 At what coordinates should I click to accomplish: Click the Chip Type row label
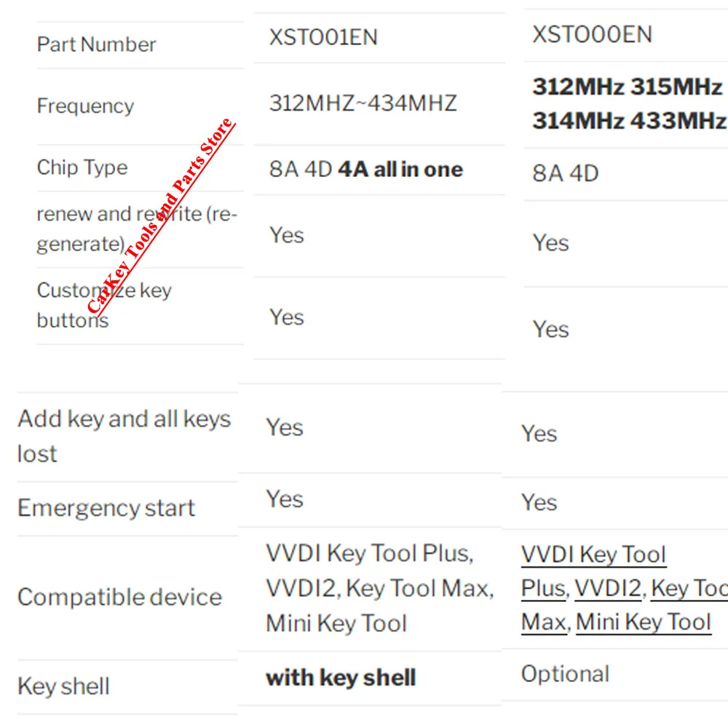82,167
